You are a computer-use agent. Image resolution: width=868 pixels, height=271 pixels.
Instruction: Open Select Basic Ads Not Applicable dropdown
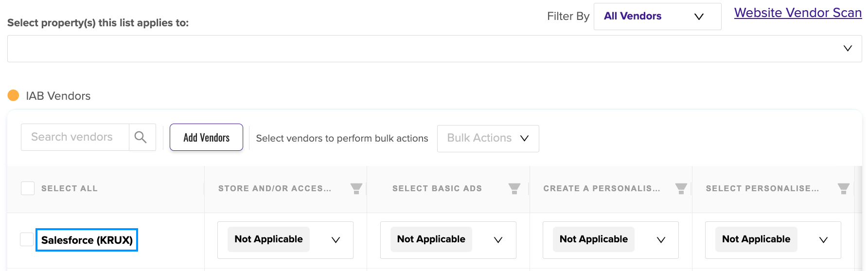(x=448, y=240)
